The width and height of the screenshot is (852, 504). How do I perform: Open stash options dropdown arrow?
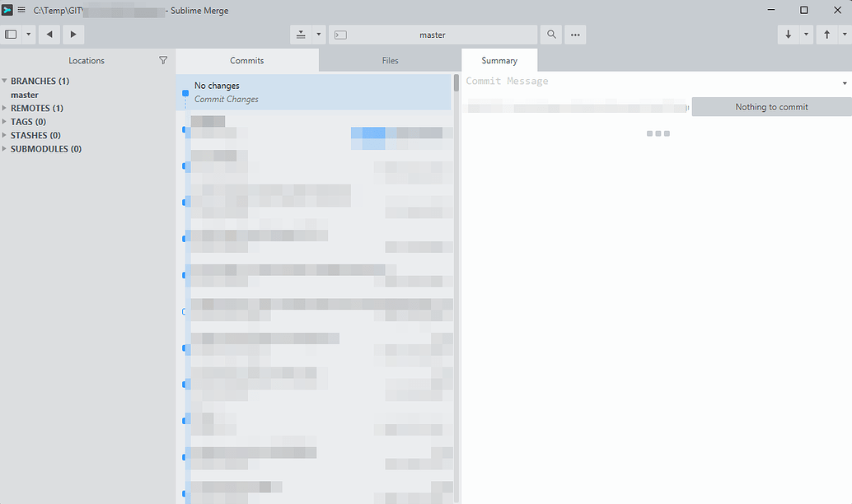(x=319, y=35)
